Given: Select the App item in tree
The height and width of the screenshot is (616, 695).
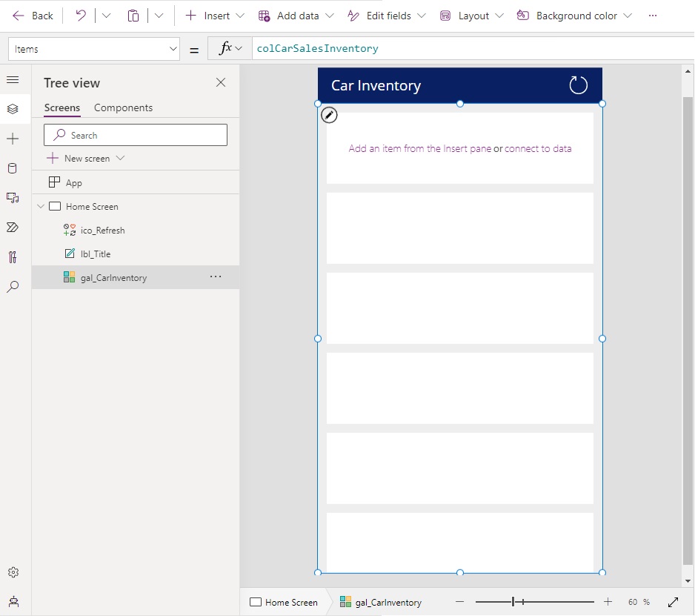Looking at the screenshot, I should (x=136, y=182).
